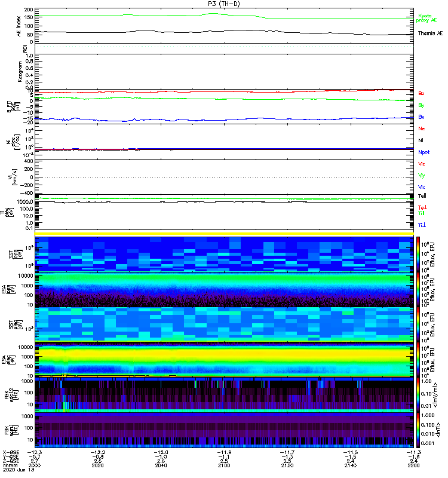This screenshot has height=478, width=448.
Task: Click the blue Bx legend label
Action: [x=421, y=117]
